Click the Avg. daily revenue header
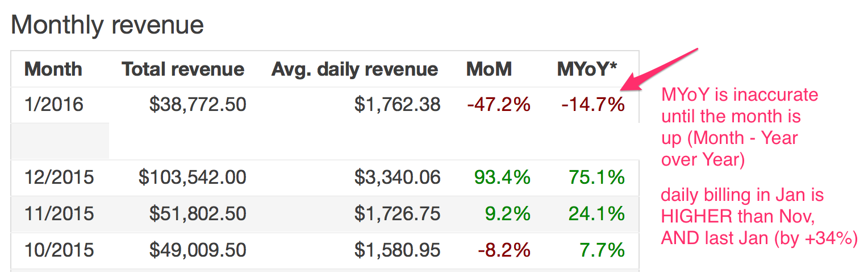 click(x=354, y=69)
